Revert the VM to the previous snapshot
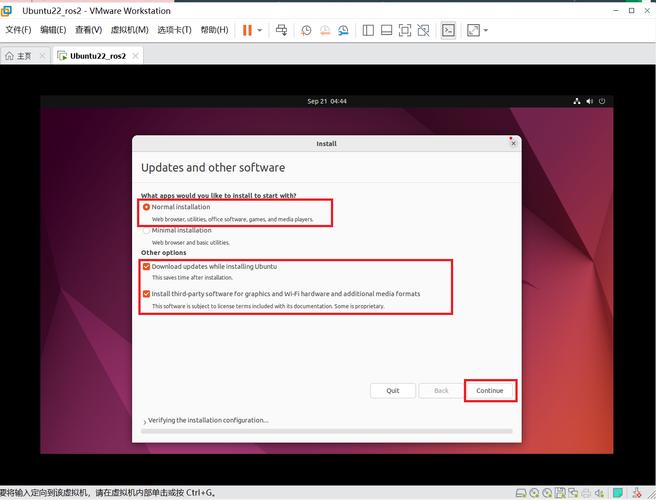This screenshot has width=656, height=500. coord(325,30)
